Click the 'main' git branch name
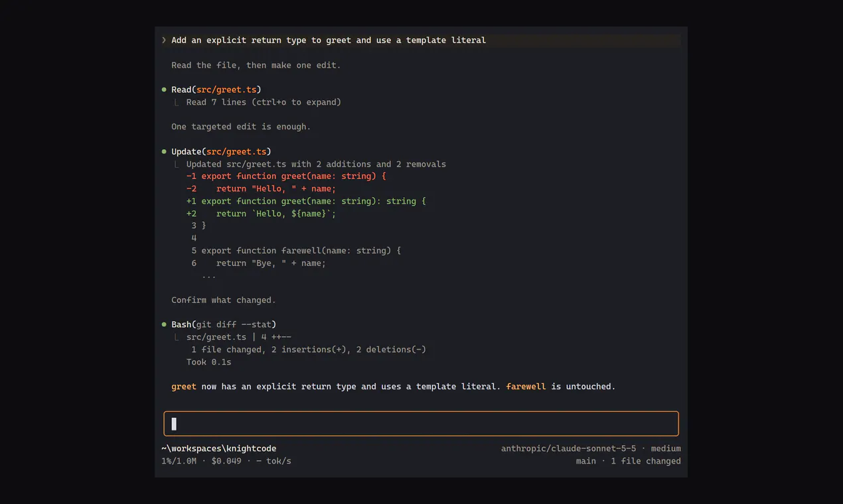Image resolution: width=843 pixels, height=504 pixels. tap(586, 462)
